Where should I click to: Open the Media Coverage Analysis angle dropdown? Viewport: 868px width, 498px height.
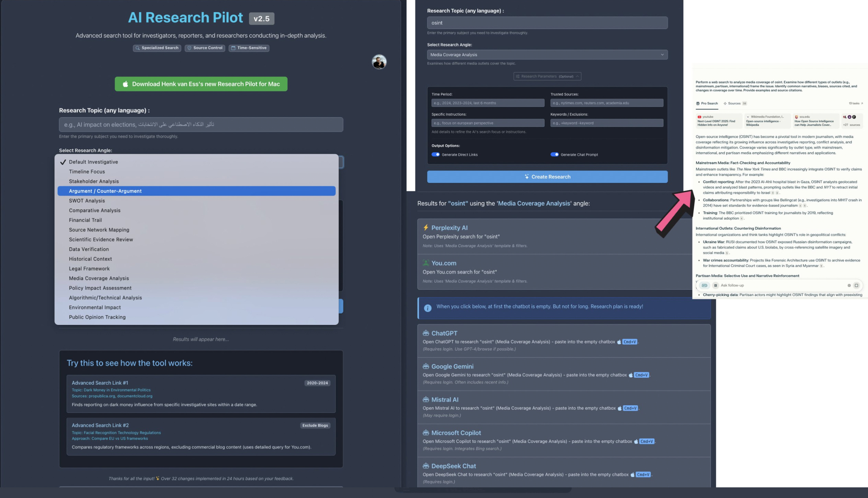click(547, 55)
